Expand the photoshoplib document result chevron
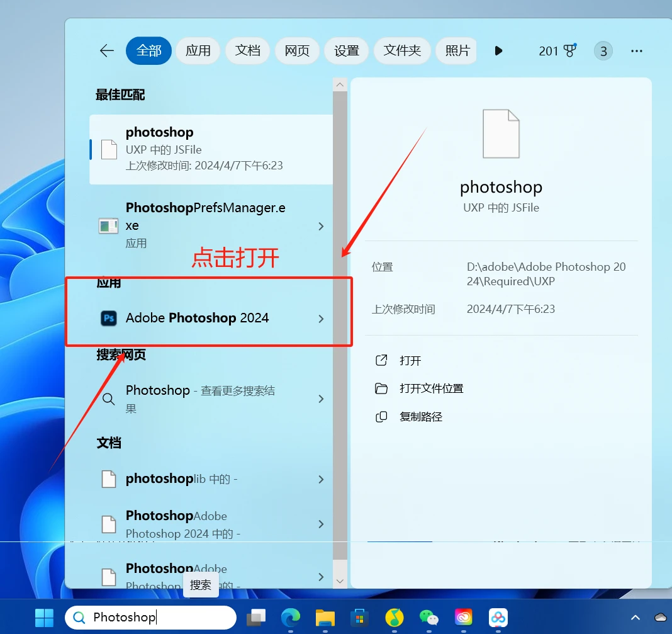 pos(321,479)
